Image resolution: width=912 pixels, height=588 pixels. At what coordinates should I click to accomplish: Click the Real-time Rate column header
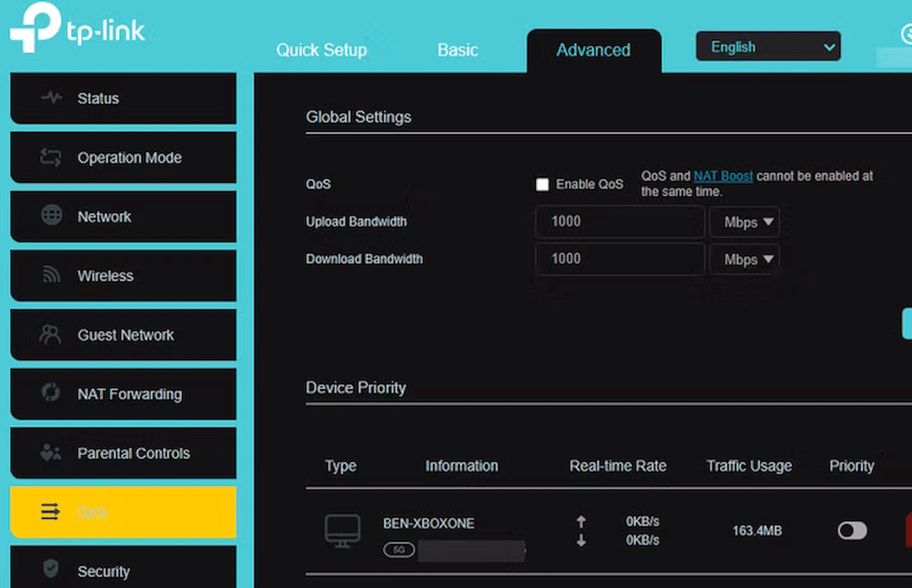tap(618, 466)
